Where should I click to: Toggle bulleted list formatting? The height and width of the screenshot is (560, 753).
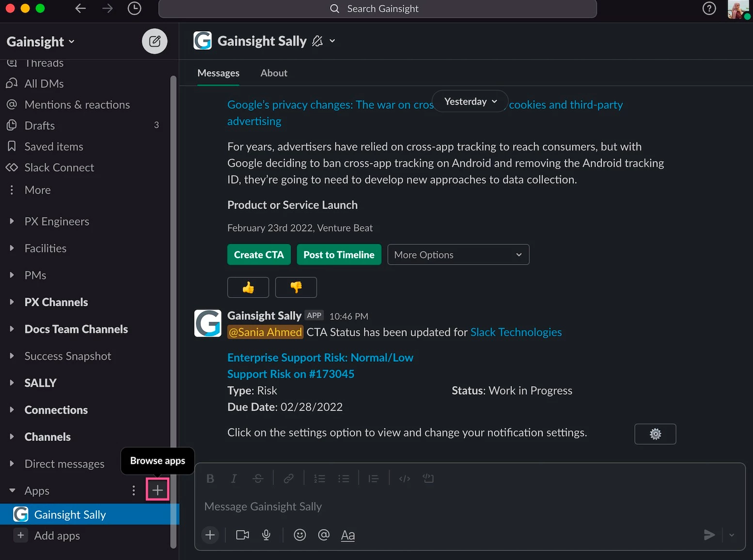tap(344, 479)
